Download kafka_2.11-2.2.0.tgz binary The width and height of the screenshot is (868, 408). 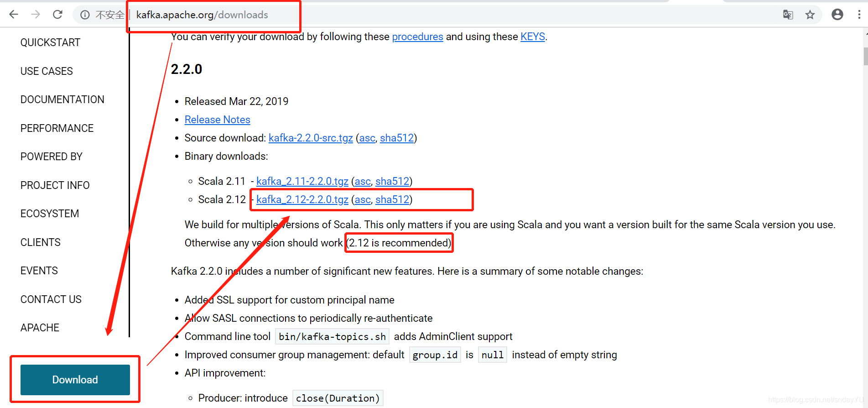[x=302, y=181]
